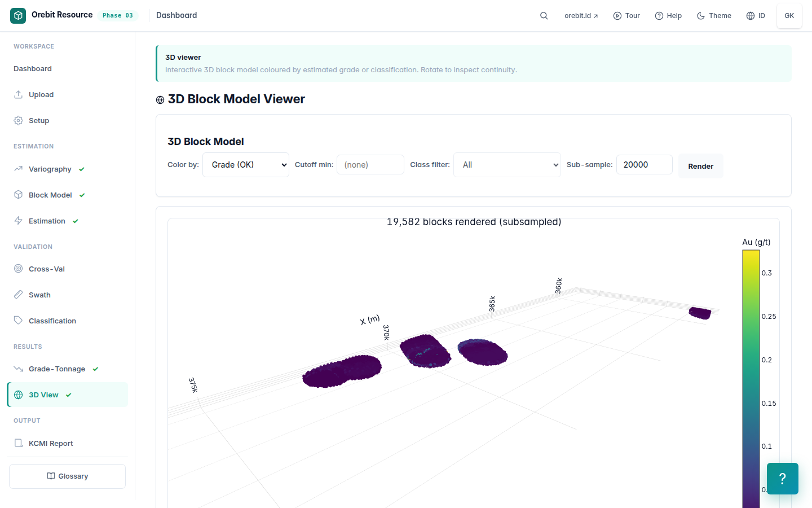Click the Cutoff min input field
Viewport: 812px width, 508px height.
point(370,165)
